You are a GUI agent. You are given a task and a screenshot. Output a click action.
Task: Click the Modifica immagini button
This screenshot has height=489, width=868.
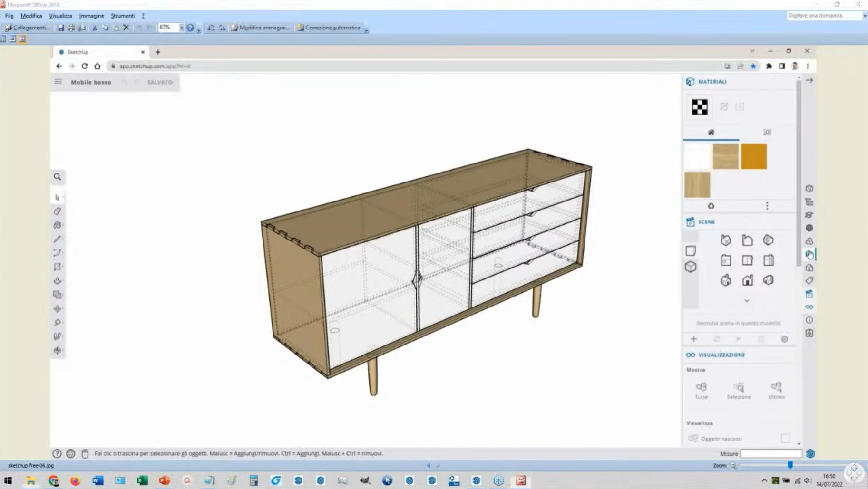click(260, 28)
